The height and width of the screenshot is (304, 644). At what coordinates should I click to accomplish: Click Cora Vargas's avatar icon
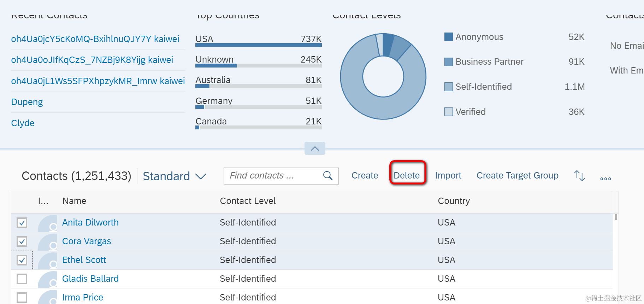(47, 242)
